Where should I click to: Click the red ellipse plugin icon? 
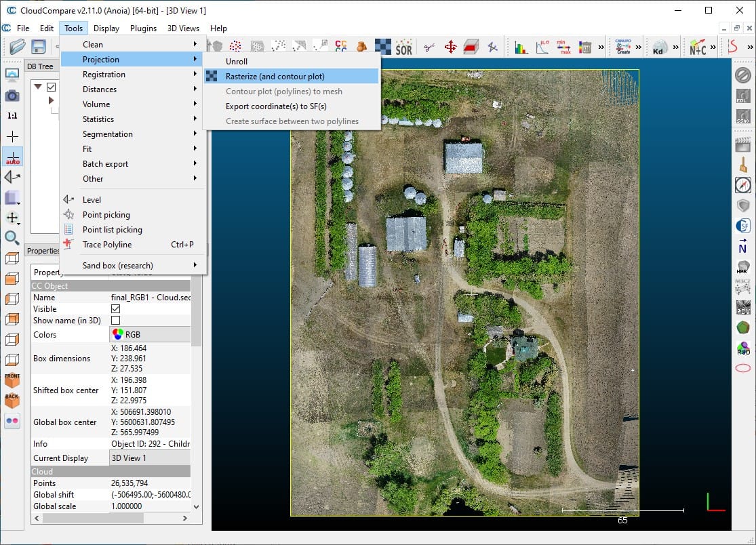click(743, 368)
